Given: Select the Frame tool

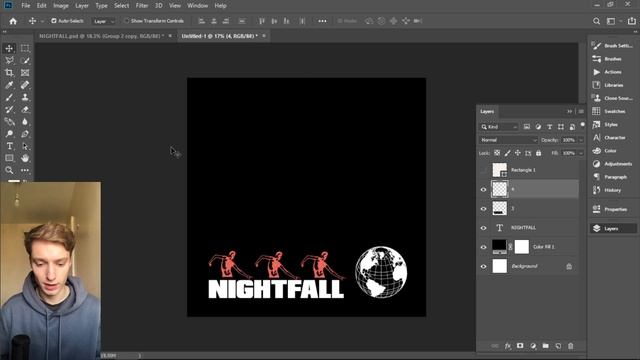Looking at the screenshot, I should point(25,73).
